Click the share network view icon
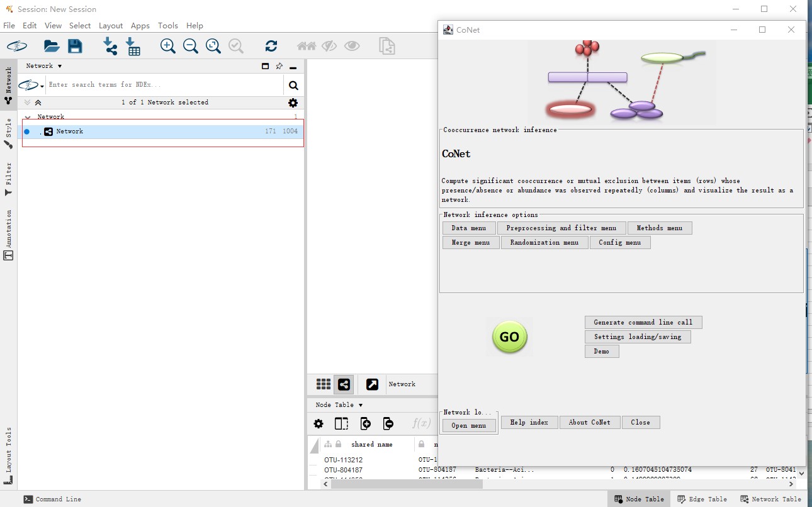 pos(344,384)
